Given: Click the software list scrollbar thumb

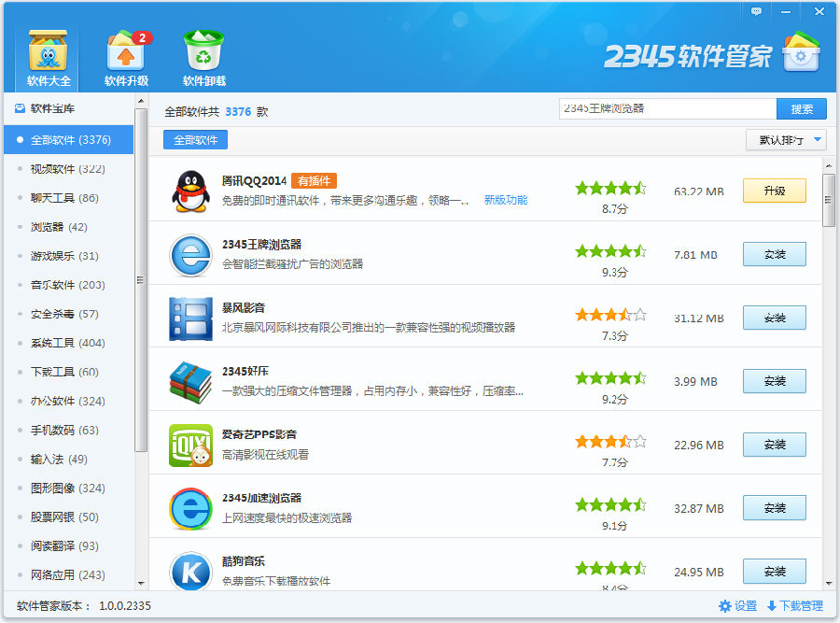Looking at the screenshot, I should (x=828, y=200).
